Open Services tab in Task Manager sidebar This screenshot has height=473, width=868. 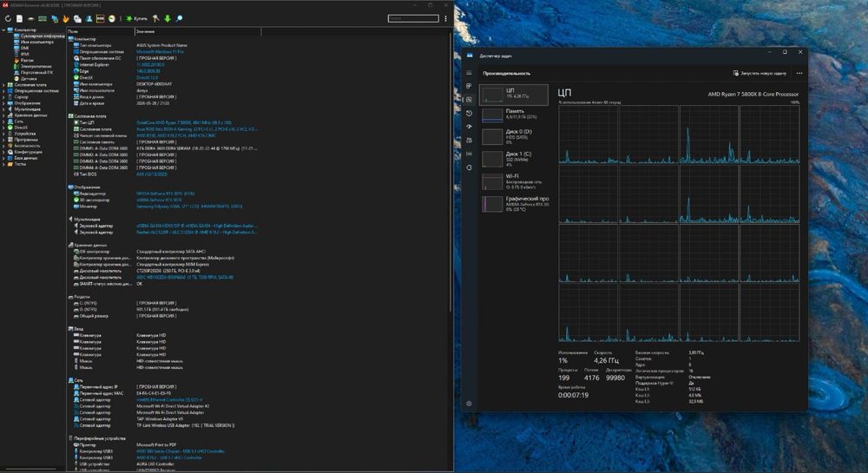click(x=469, y=168)
